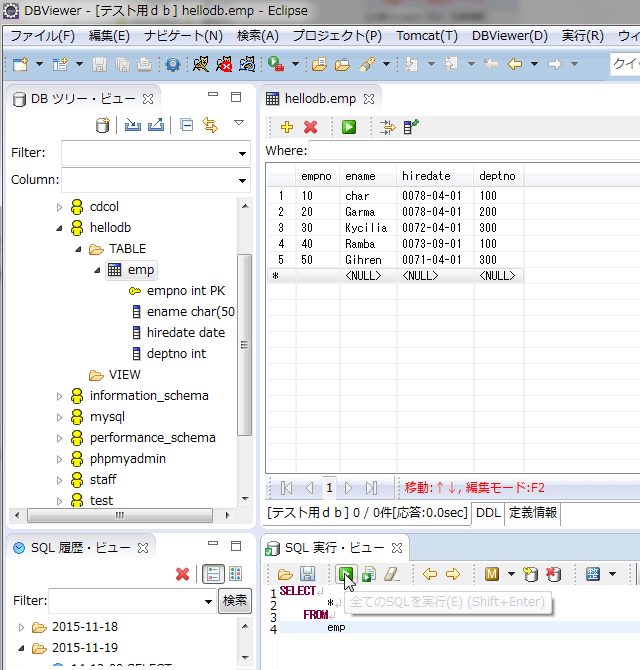
Task: Collapse the TABLE folder node
Action: 78,249
